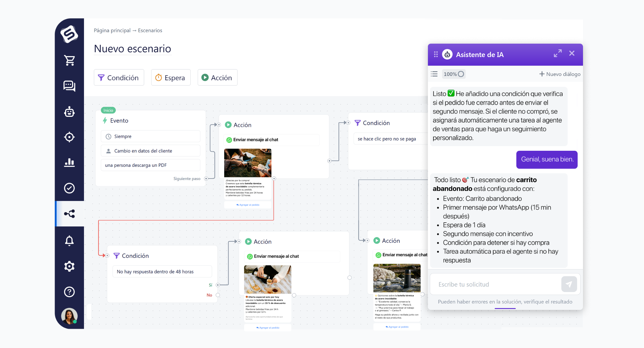Open the analytics bar chart sidebar icon
This screenshot has width=644, height=348.
click(69, 162)
